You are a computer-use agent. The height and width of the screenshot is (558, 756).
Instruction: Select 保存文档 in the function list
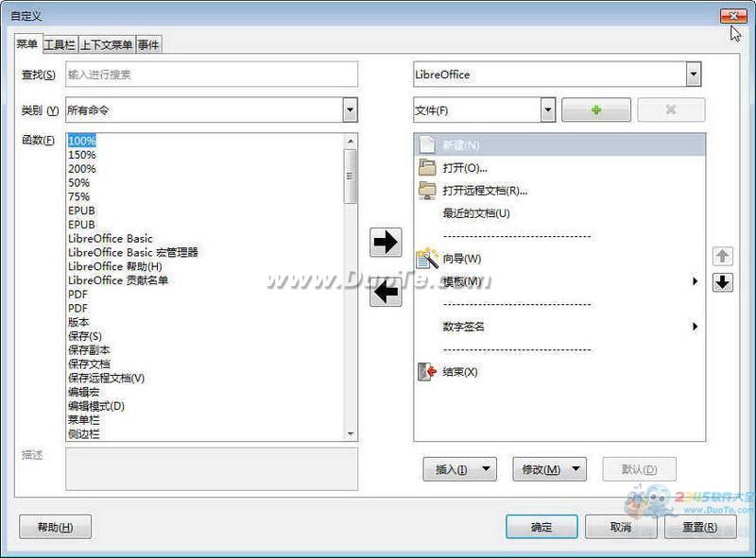(x=89, y=364)
